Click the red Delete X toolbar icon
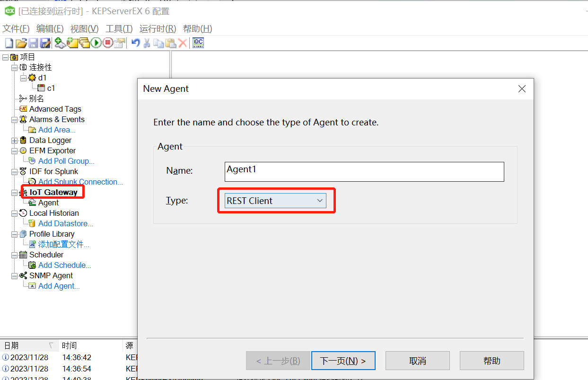588x380 pixels. click(183, 43)
